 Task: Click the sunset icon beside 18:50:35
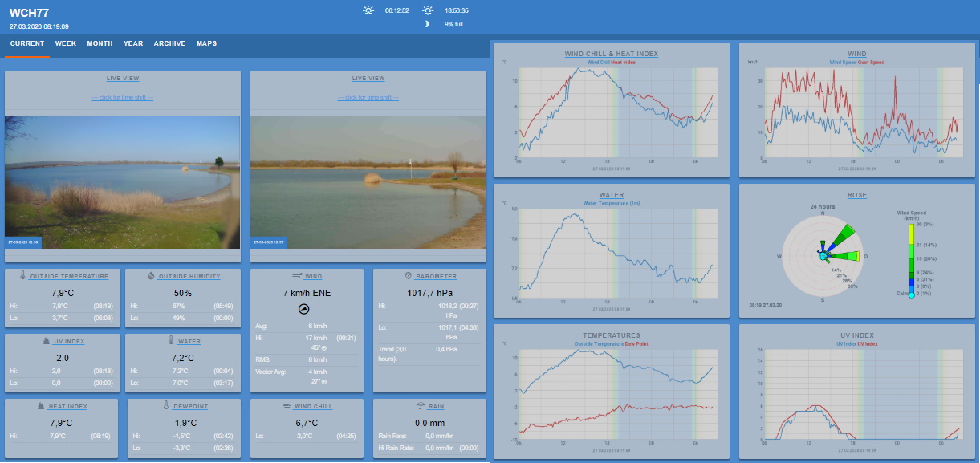pyautogui.click(x=429, y=10)
